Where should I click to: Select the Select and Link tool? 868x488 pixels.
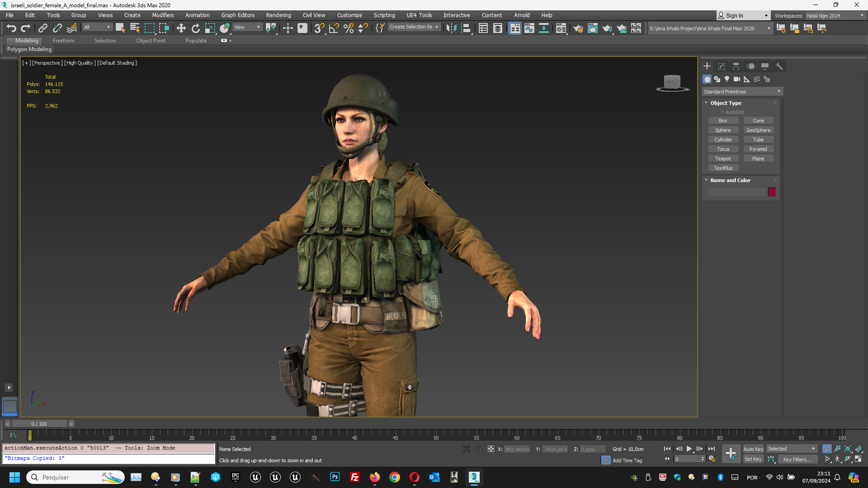click(42, 28)
